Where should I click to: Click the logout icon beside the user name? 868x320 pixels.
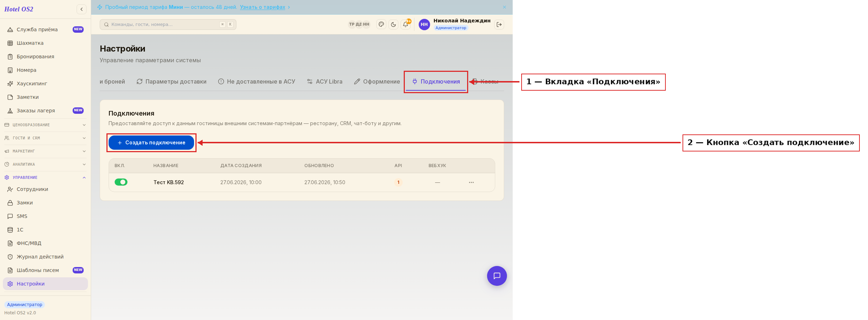(x=499, y=25)
